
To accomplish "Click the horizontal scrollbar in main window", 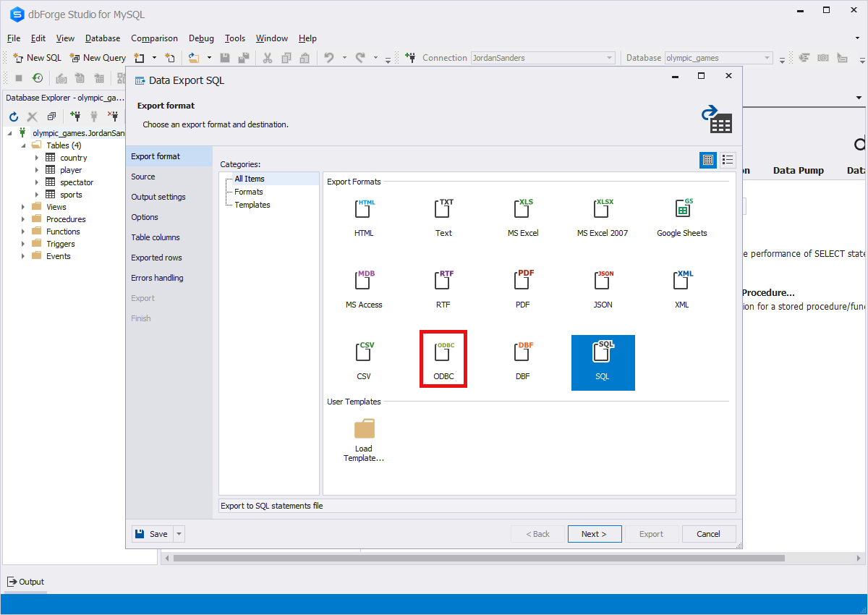I will click(479, 558).
